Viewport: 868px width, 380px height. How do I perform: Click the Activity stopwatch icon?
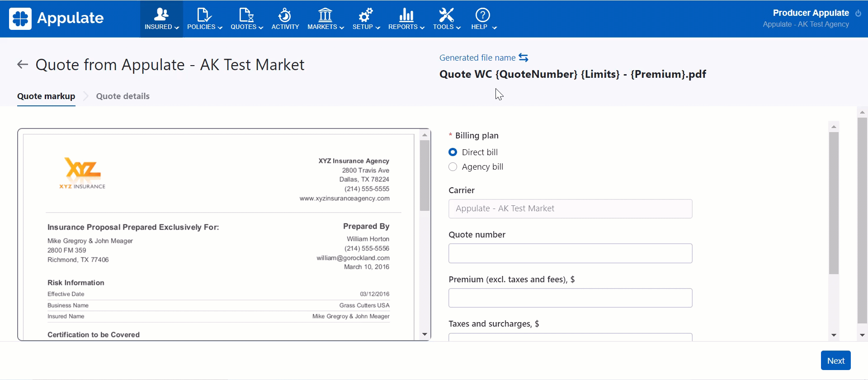pos(285,15)
